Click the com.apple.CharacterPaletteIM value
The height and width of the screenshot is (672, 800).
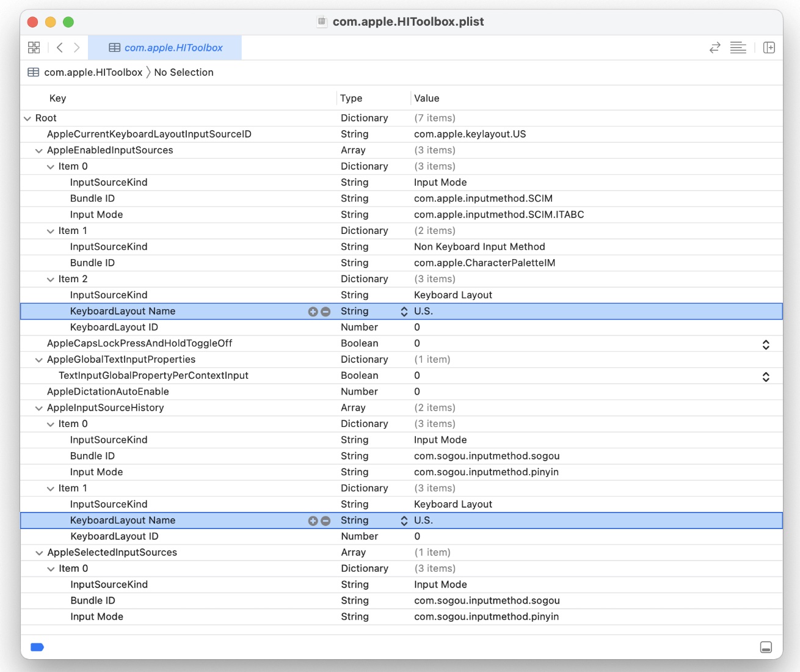click(x=484, y=263)
